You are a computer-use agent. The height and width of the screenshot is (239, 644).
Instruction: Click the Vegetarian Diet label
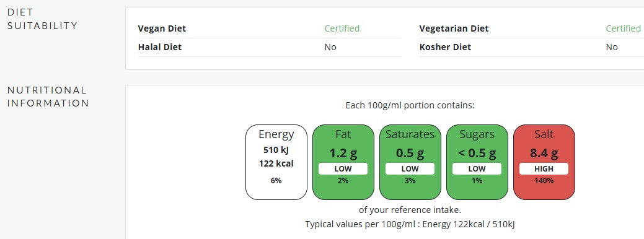[x=454, y=28]
